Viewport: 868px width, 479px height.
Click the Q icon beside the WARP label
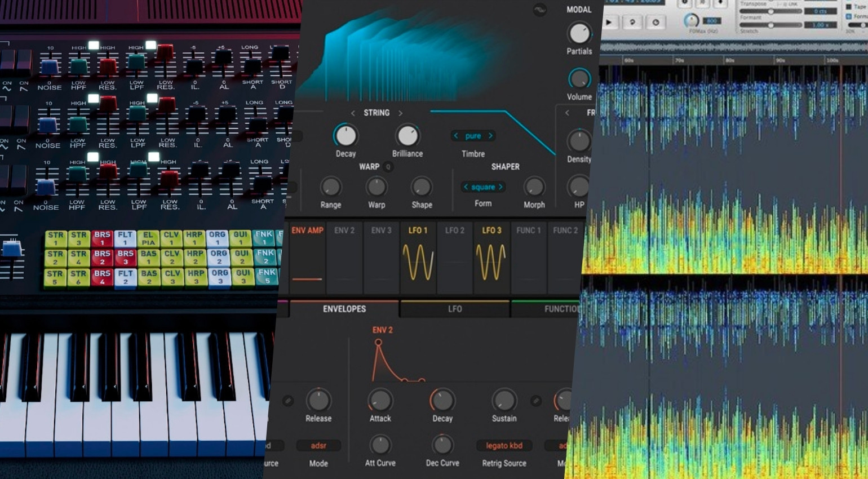point(388,167)
